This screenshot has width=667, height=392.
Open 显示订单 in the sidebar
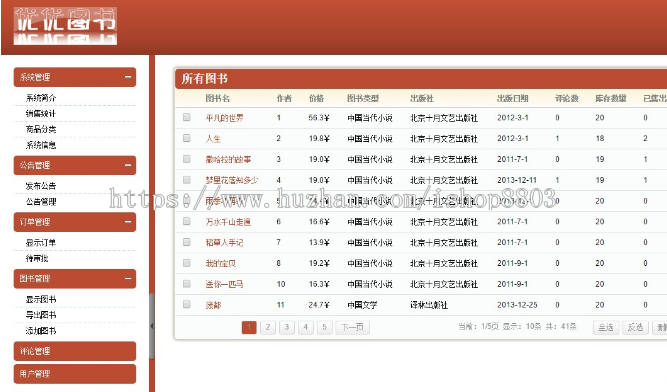(41, 243)
